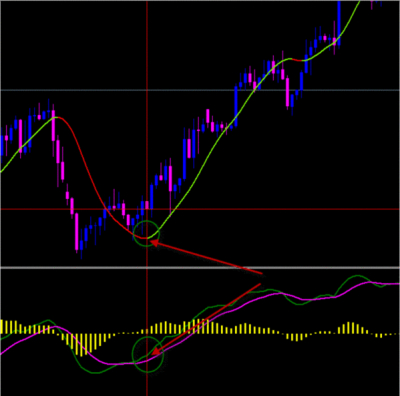Image resolution: width=400 pixels, height=396 pixels.
Task: Select the gray horizontal level line in the upper chart
Action: (x=200, y=90)
